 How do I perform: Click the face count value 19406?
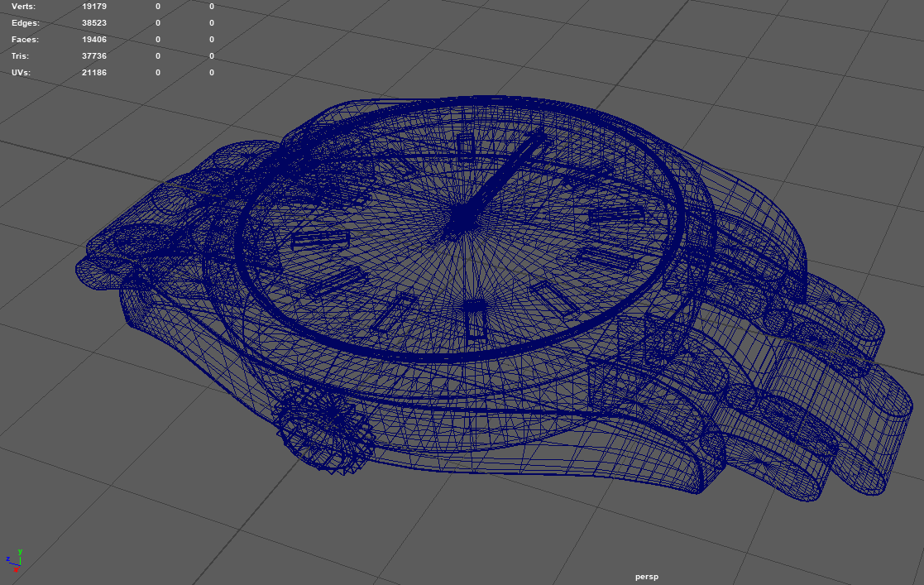(x=94, y=40)
